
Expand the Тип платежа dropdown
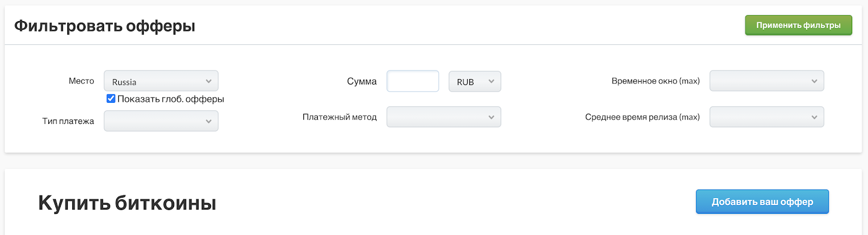[x=161, y=121]
